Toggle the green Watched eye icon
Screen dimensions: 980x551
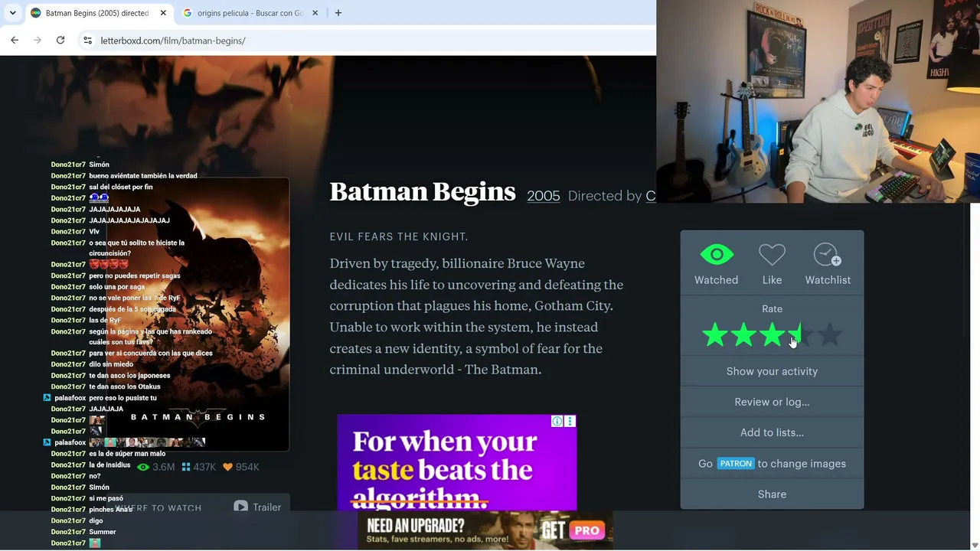pyautogui.click(x=717, y=255)
